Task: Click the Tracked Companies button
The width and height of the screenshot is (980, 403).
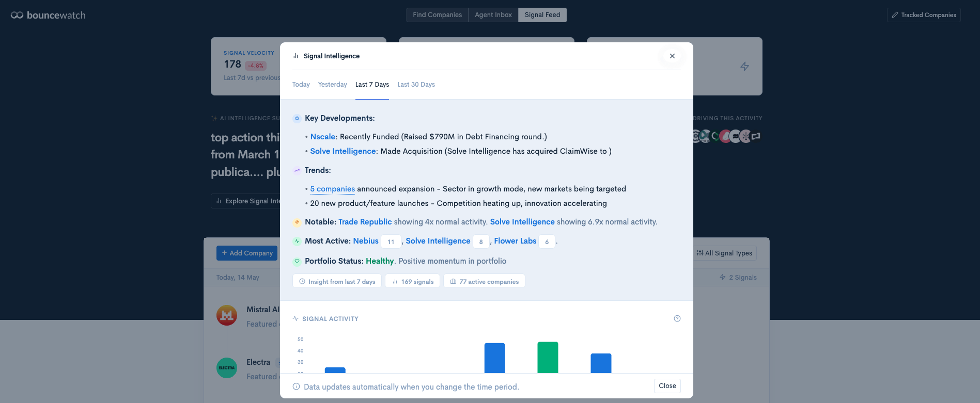Action: (924, 15)
